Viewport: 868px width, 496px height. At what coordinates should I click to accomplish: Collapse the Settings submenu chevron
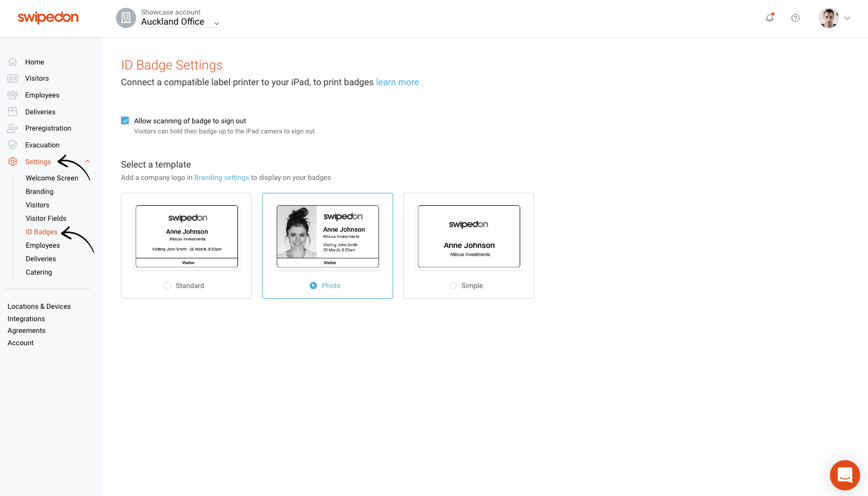point(87,161)
